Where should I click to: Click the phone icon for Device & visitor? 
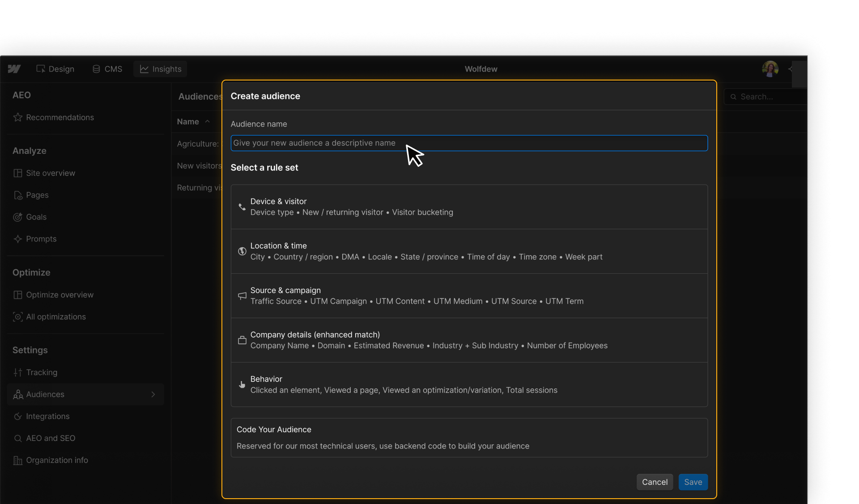[242, 207]
